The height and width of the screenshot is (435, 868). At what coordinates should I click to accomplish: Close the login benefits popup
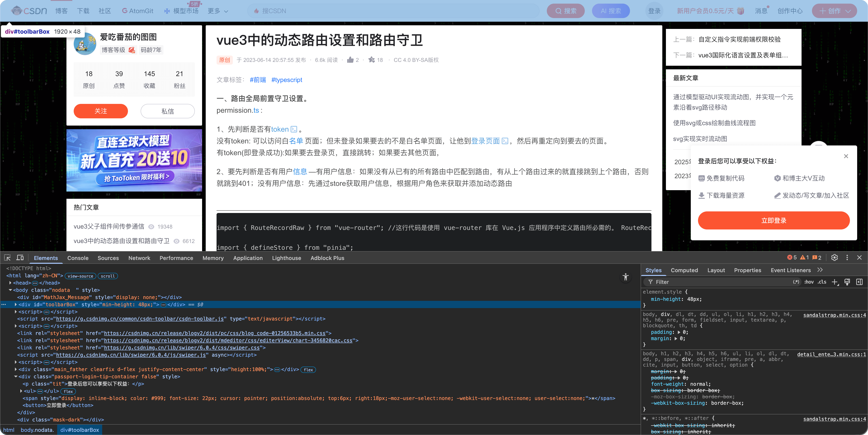pyautogui.click(x=846, y=156)
